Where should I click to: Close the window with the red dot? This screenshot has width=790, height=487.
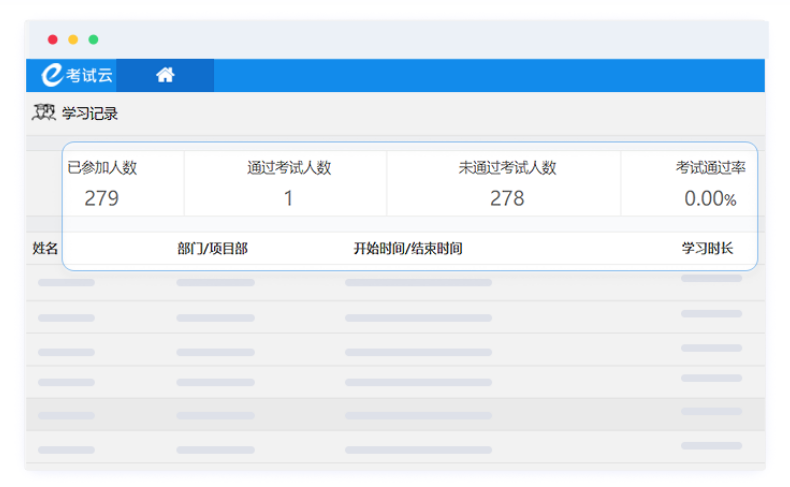pos(53,40)
